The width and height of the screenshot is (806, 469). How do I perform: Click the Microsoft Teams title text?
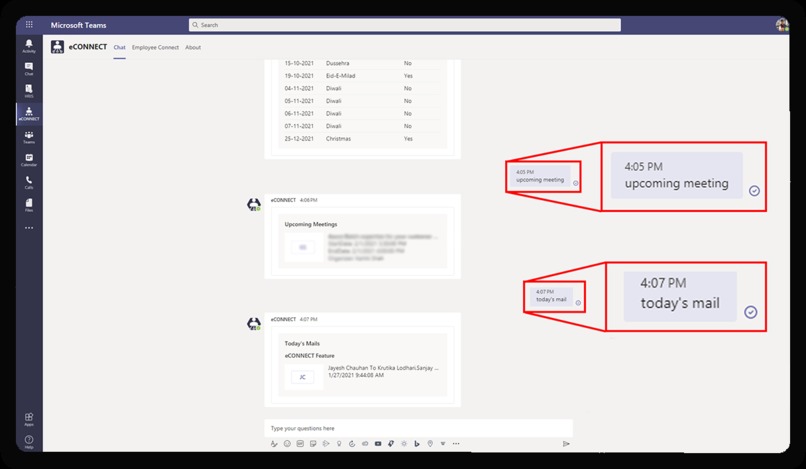78,25
